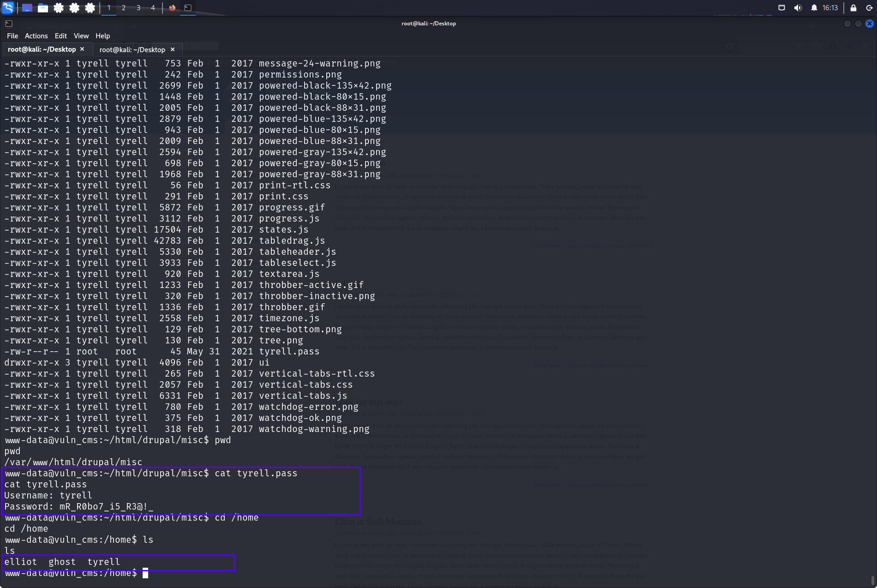Open the notifications bell icon

tap(814, 8)
